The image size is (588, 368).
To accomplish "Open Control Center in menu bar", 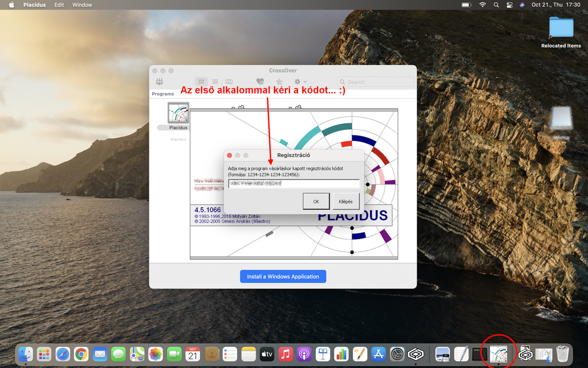I will (509, 5).
